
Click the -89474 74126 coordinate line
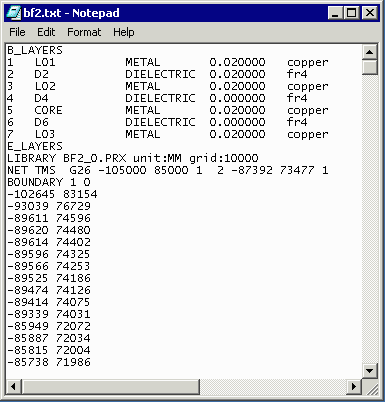coord(49,290)
